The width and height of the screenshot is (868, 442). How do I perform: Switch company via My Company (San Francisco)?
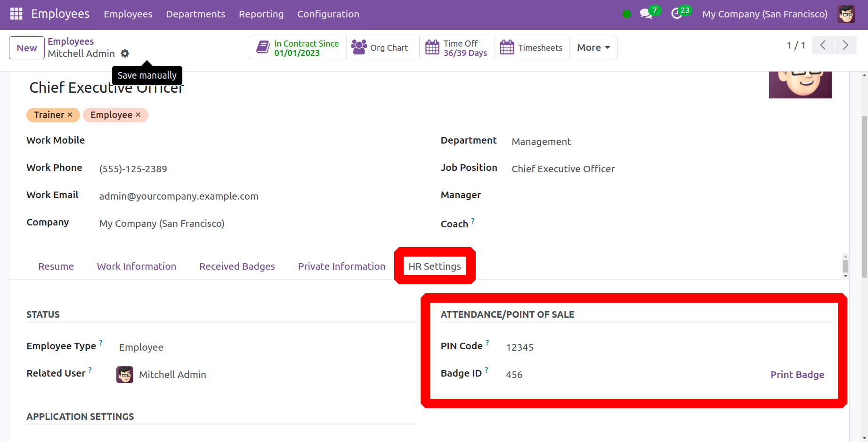(x=764, y=14)
